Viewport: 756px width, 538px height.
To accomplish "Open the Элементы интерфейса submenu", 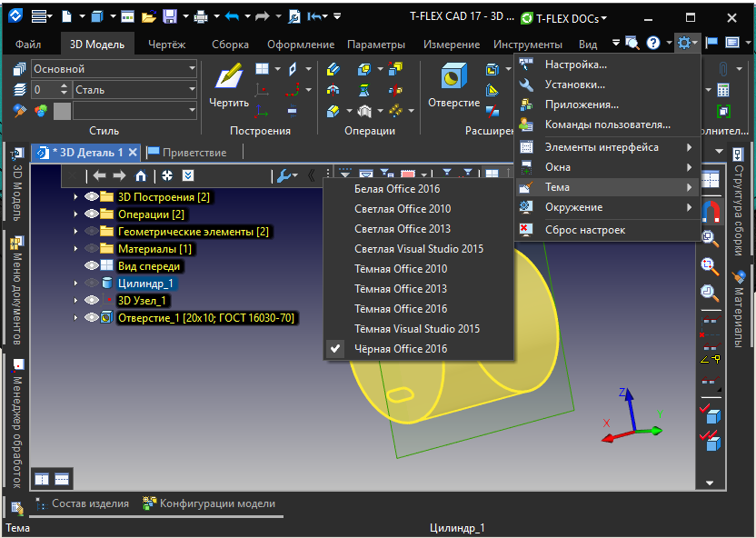I will pyautogui.click(x=608, y=147).
